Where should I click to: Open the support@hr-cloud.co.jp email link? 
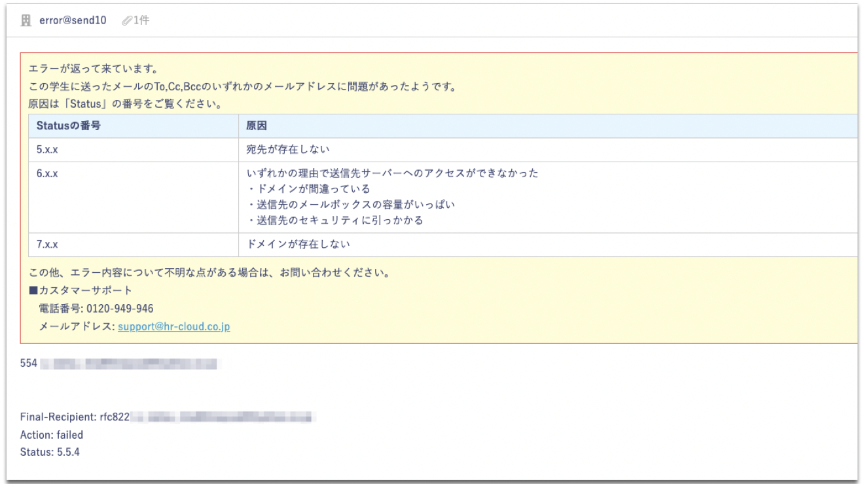[x=173, y=326]
